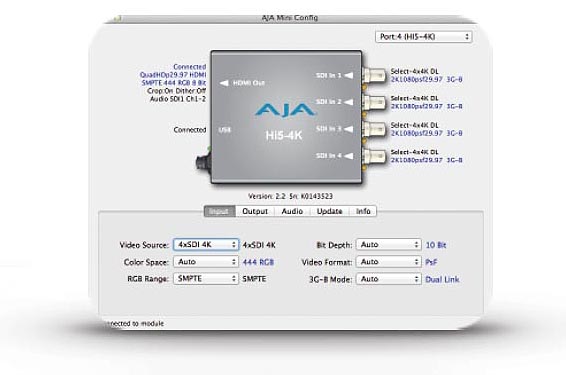This screenshot has height=375, width=566.
Task: Click the SDI In 3 format 2K1080psf29.97 text
Action: coord(427,133)
